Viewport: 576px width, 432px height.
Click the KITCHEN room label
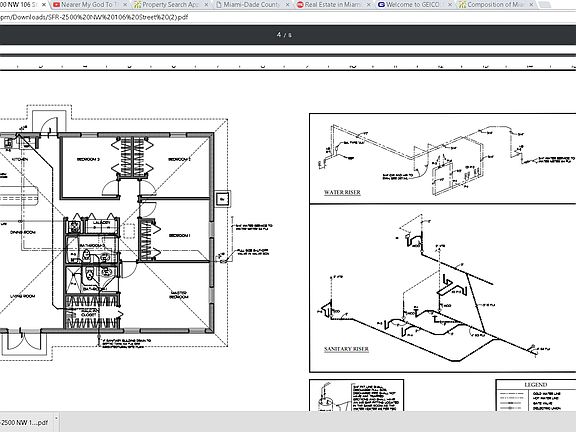point(20,159)
